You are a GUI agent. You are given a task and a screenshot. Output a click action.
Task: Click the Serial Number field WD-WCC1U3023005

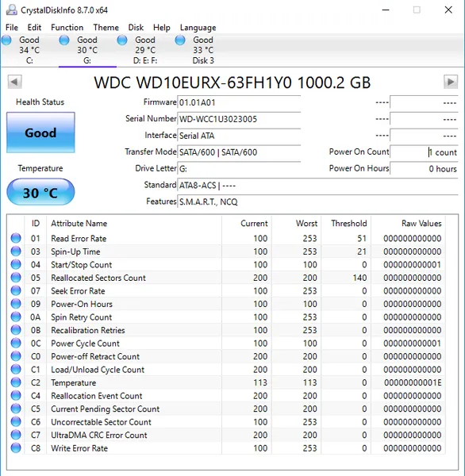(239, 119)
